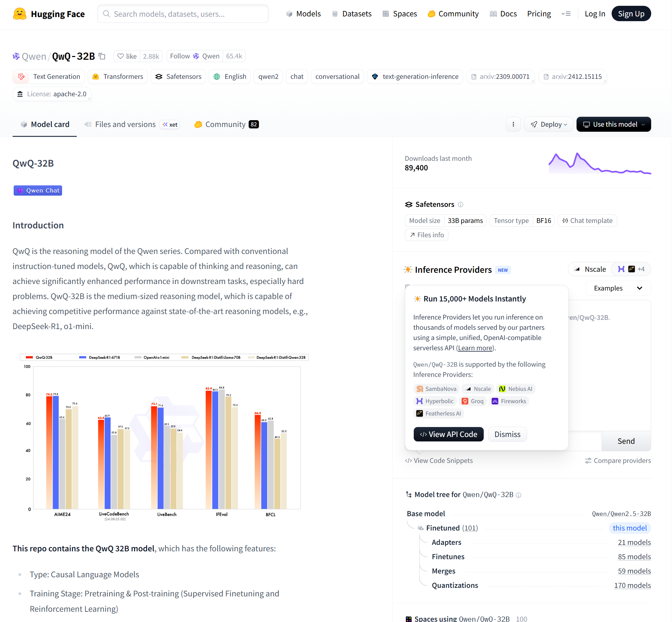Open Pricing in top navigation
This screenshot has width=672, height=622.
click(539, 14)
